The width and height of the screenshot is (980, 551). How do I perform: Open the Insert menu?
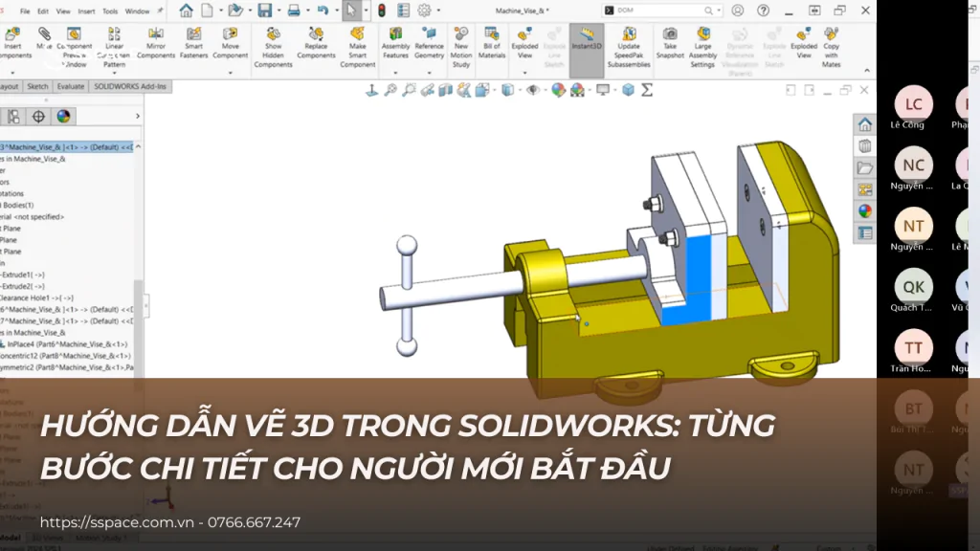[86, 11]
